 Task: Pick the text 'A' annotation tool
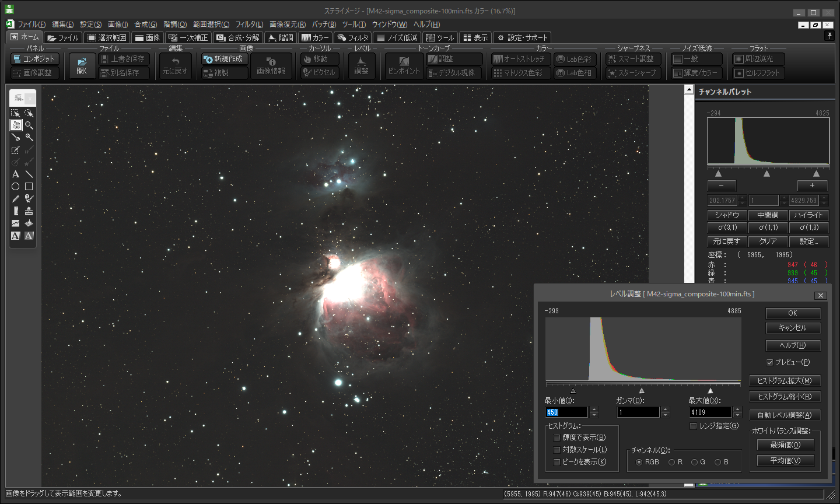16,174
